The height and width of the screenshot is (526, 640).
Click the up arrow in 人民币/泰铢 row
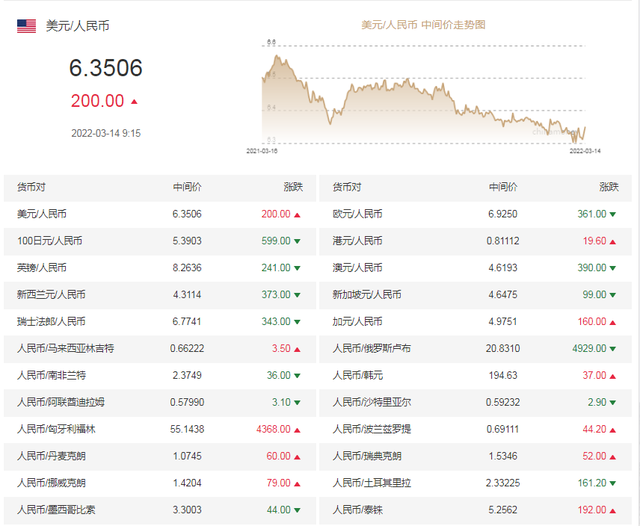pyautogui.click(x=613, y=511)
